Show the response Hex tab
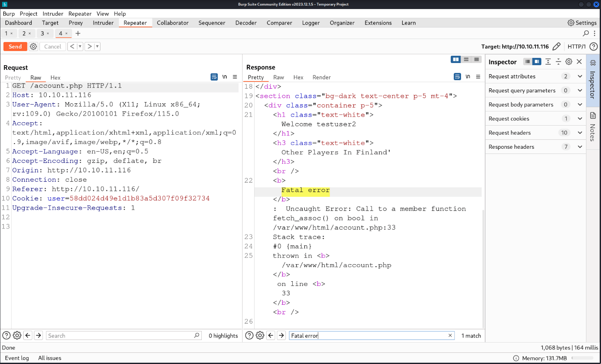The width and height of the screenshot is (601, 364). [298, 77]
